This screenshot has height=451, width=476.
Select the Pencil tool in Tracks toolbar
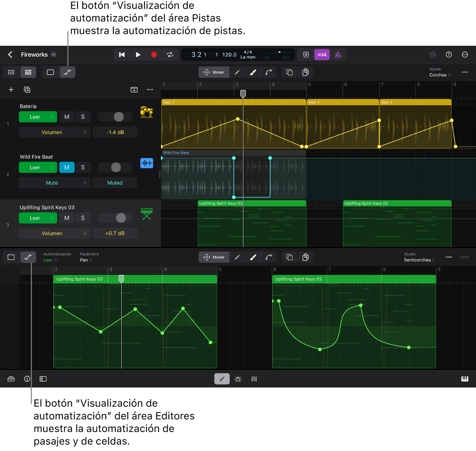tap(237, 72)
